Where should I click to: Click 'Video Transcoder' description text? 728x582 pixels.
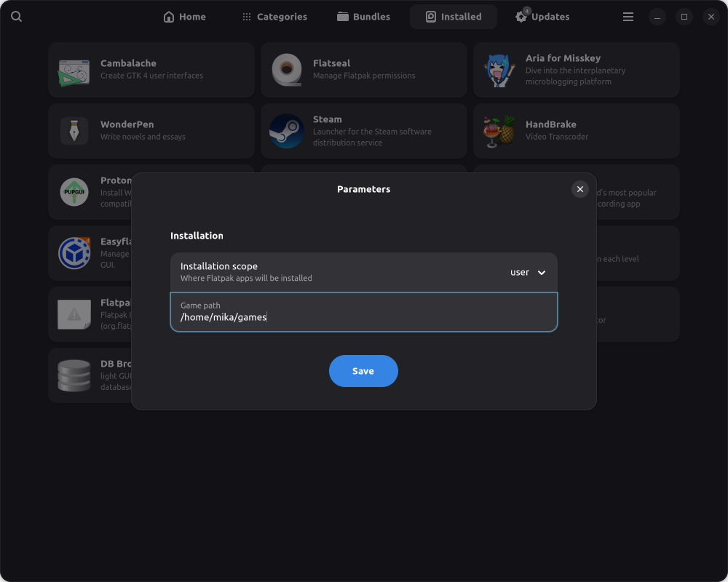point(557,137)
